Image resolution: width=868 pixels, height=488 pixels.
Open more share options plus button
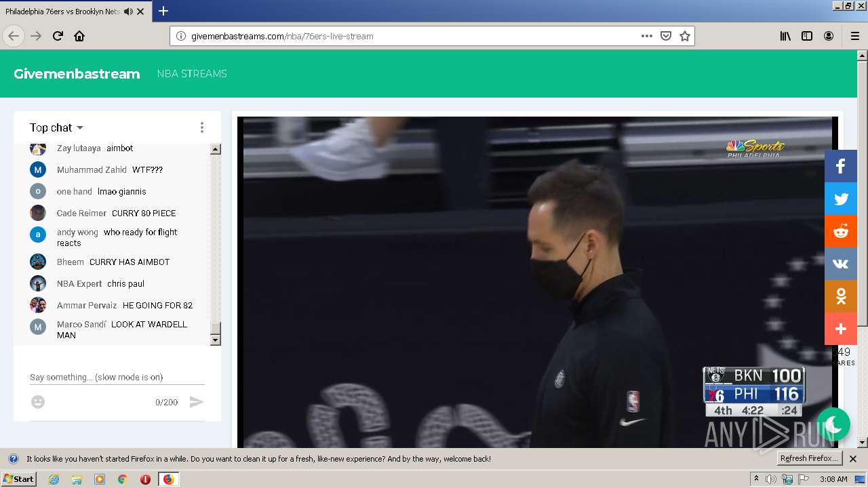841,329
